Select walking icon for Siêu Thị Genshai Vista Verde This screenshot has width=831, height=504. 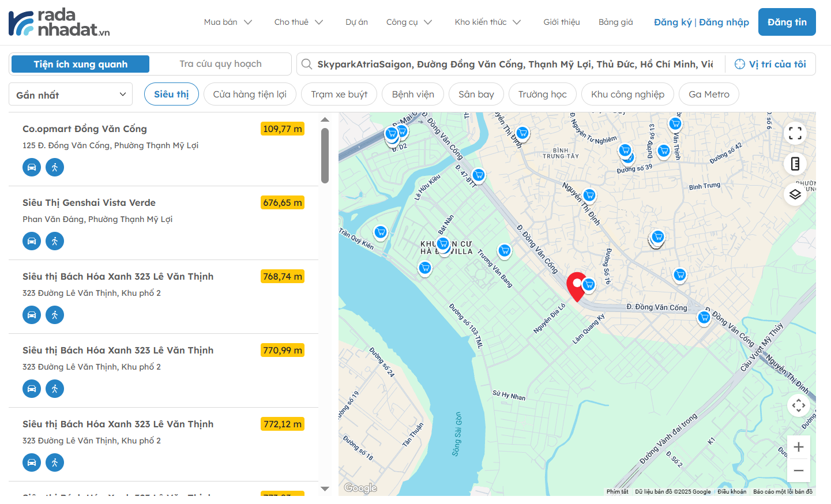(x=55, y=241)
